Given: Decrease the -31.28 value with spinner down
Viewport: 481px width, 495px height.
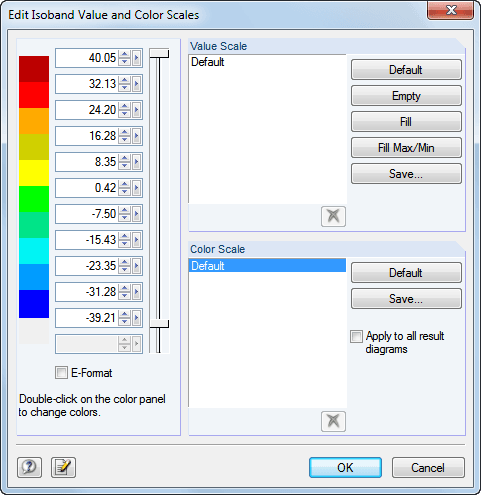Looking at the screenshot, I should [x=125, y=296].
